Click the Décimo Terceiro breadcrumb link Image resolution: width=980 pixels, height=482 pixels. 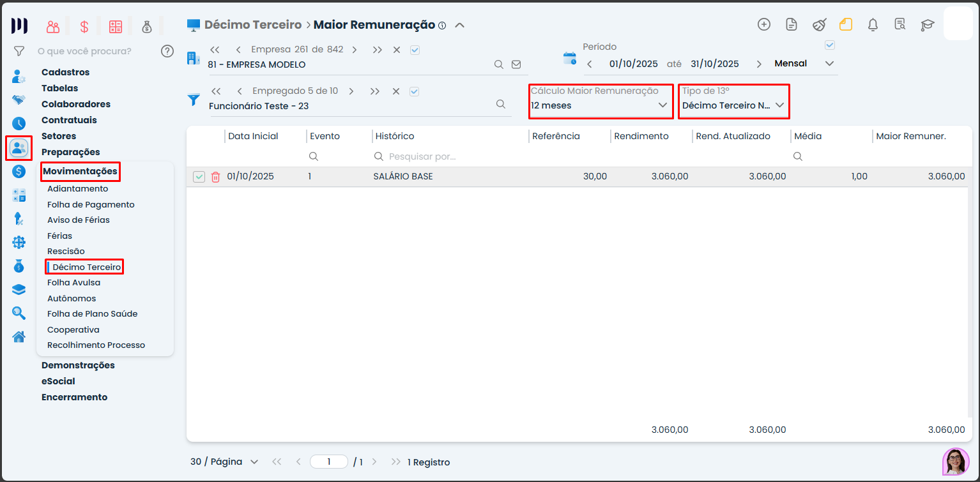(253, 25)
